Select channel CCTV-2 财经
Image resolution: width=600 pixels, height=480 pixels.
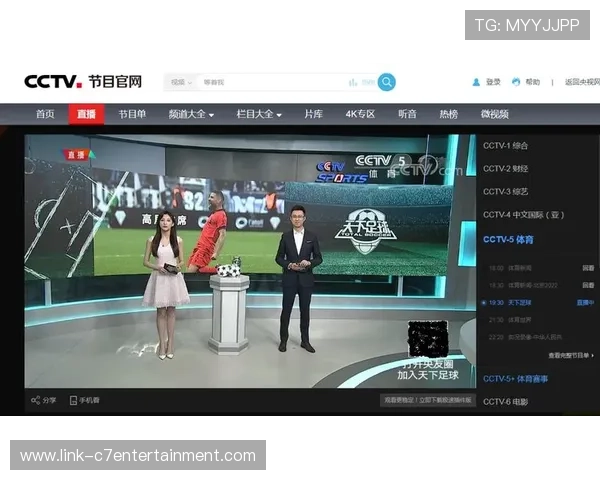coord(505,169)
